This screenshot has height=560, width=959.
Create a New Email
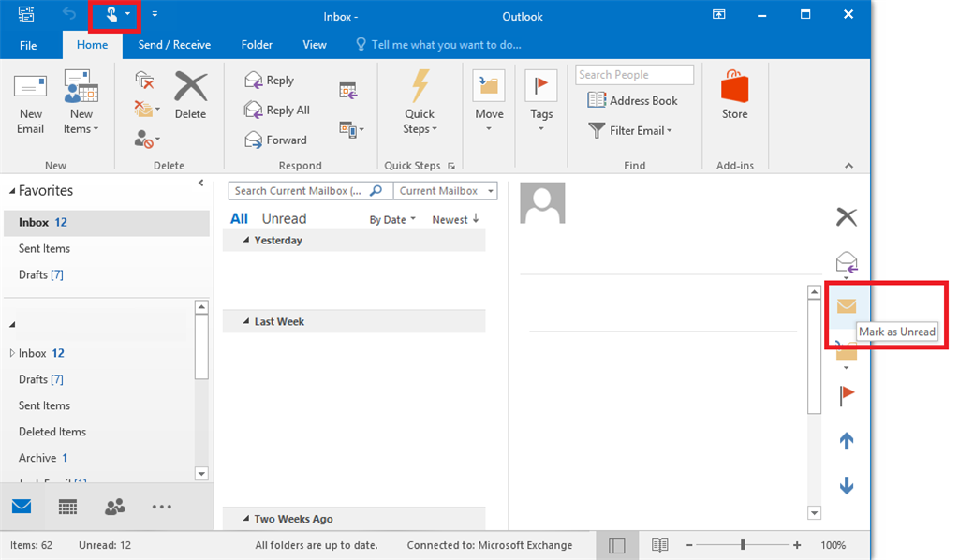[30, 104]
